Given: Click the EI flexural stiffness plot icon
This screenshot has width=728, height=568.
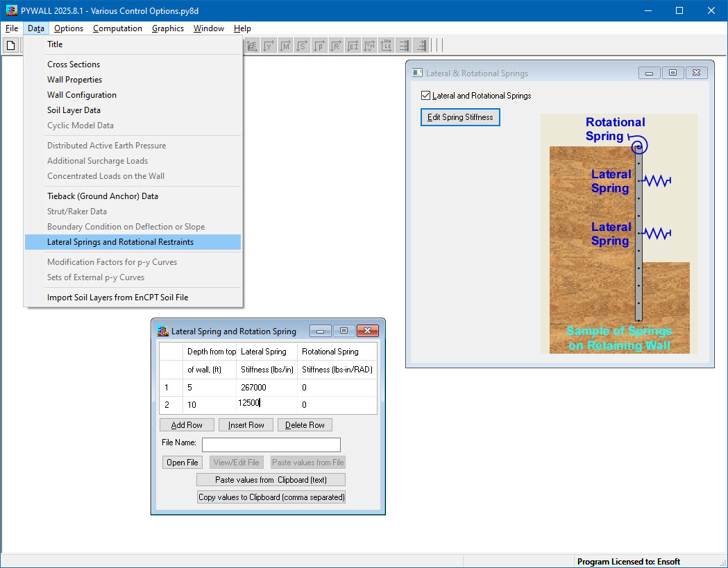Looking at the screenshot, I should [353, 45].
